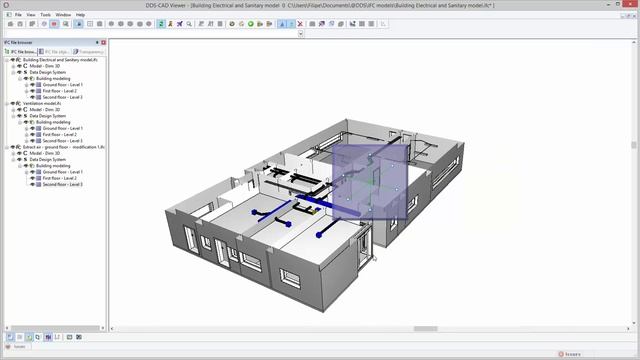640x360 pixels.
Task: Click the red icon next to Issues in status bar
Action: pyautogui.click(x=561, y=354)
